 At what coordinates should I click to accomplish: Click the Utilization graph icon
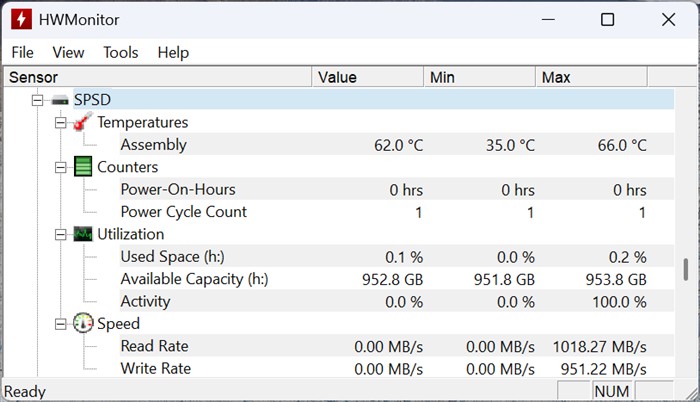83,234
